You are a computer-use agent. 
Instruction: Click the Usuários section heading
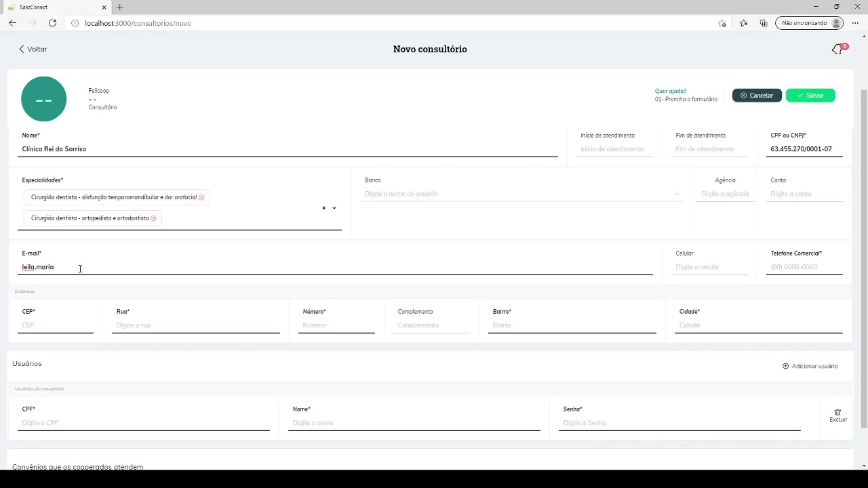(x=27, y=364)
